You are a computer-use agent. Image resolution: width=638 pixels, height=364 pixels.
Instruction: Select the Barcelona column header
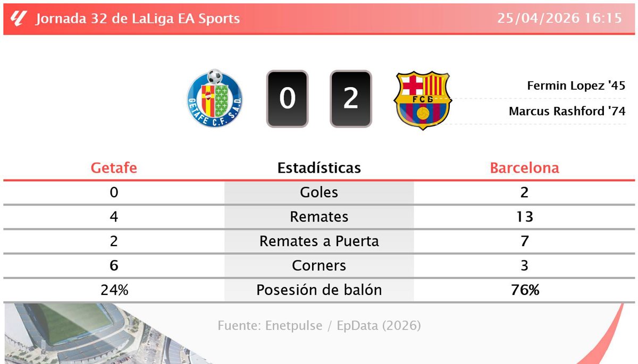[x=524, y=168]
